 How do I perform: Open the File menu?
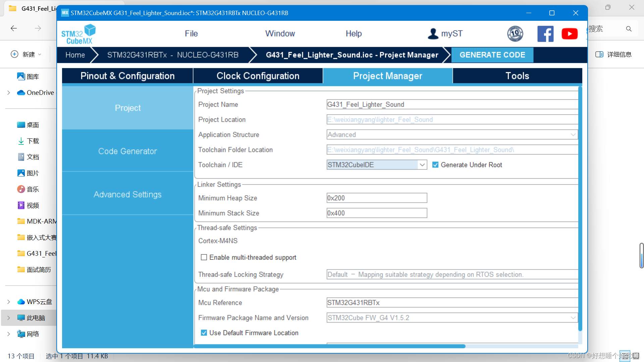click(x=191, y=34)
